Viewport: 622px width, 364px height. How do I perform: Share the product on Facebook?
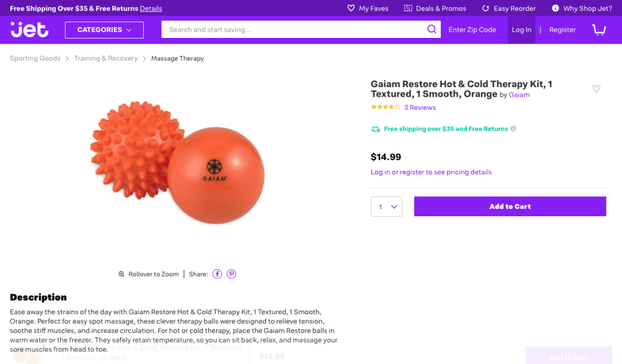click(x=217, y=273)
